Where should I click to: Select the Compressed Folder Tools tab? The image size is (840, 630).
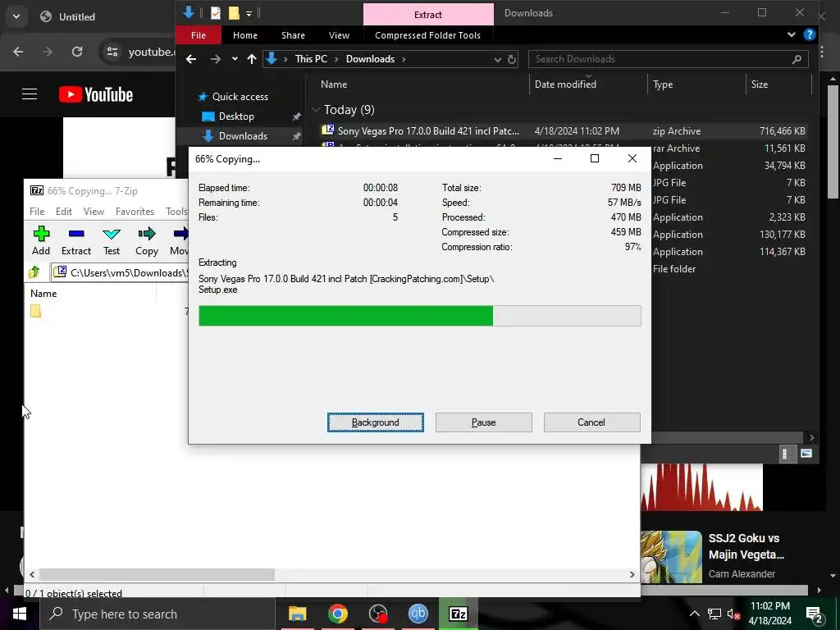pos(427,35)
